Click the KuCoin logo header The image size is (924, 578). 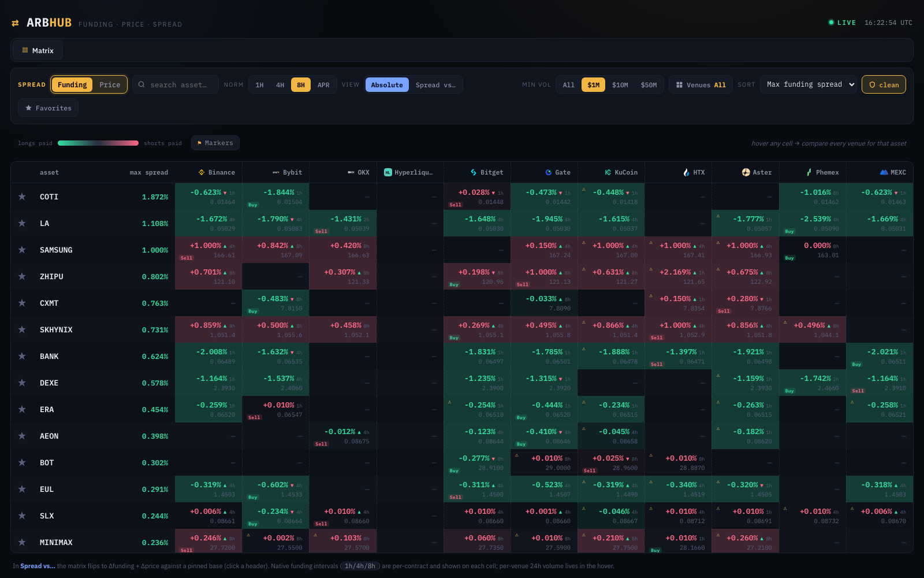pyautogui.click(x=608, y=172)
